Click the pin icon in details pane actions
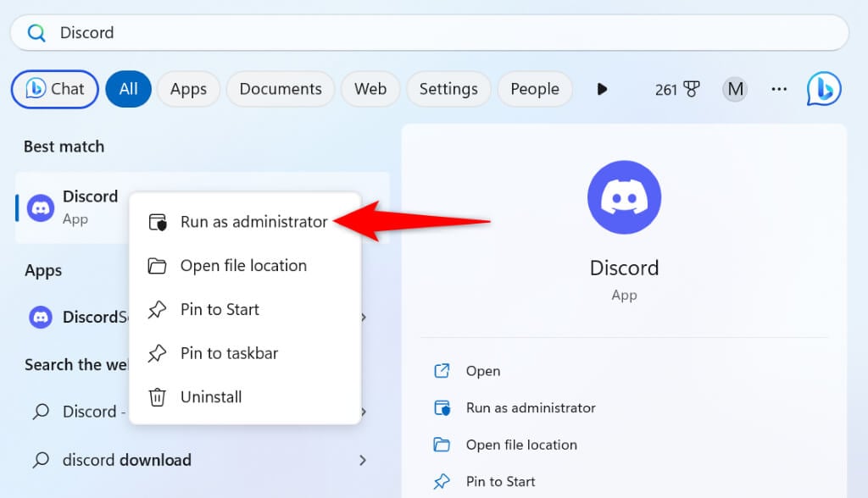This screenshot has width=868, height=498. click(x=442, y=481)
